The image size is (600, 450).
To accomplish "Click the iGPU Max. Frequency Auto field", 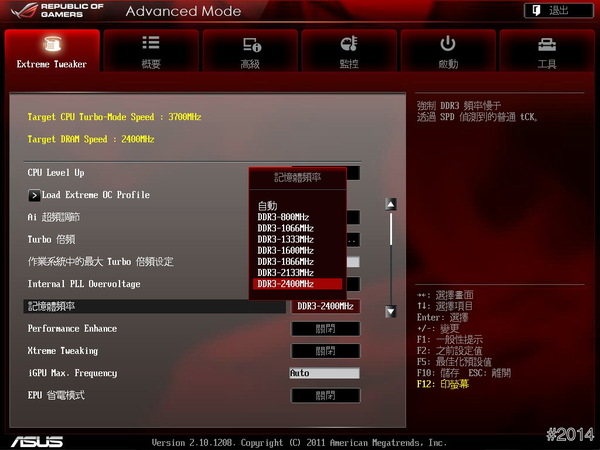I will pos(323,373).
